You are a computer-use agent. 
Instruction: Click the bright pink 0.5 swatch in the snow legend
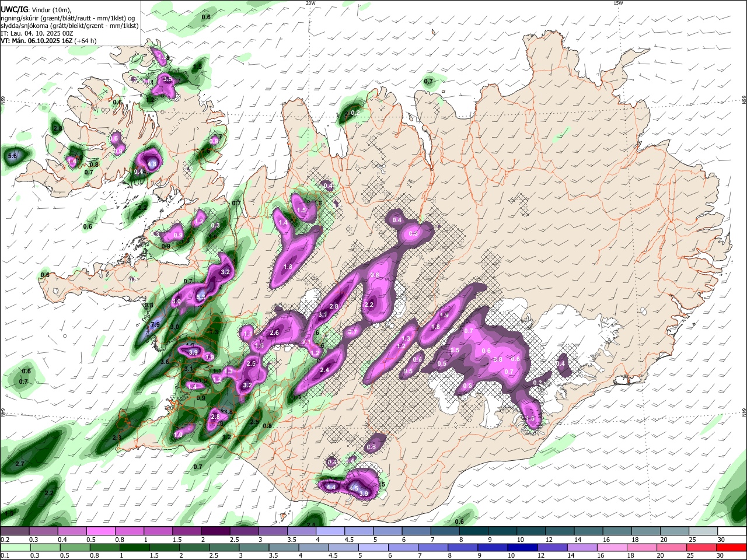coord(101,531)
